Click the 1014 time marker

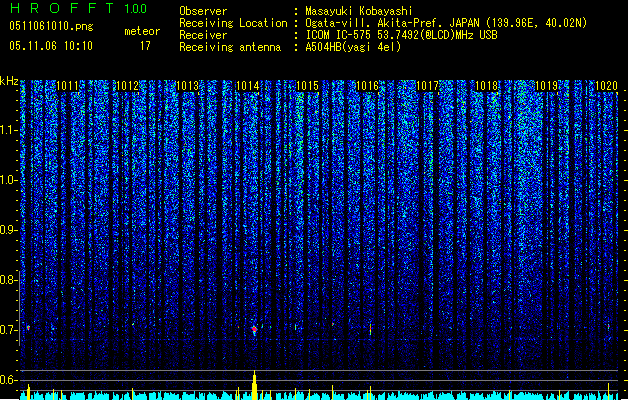pos(248,86)
